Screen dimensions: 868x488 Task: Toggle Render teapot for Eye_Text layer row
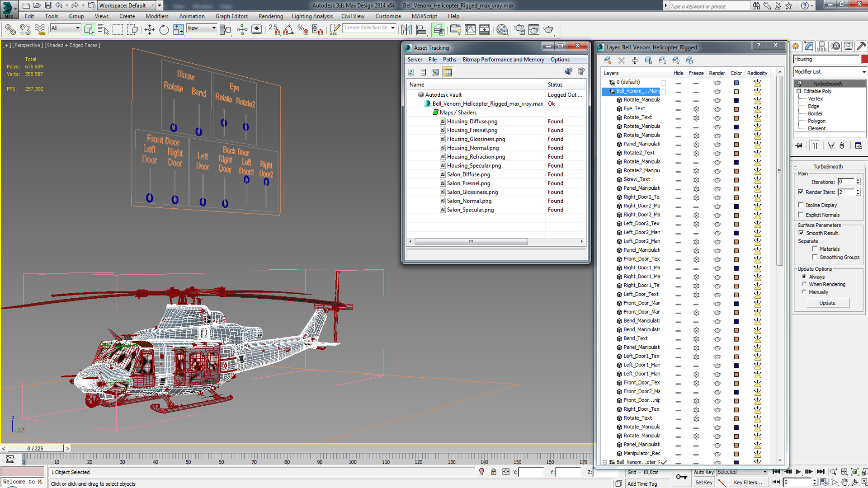(717, 109)
